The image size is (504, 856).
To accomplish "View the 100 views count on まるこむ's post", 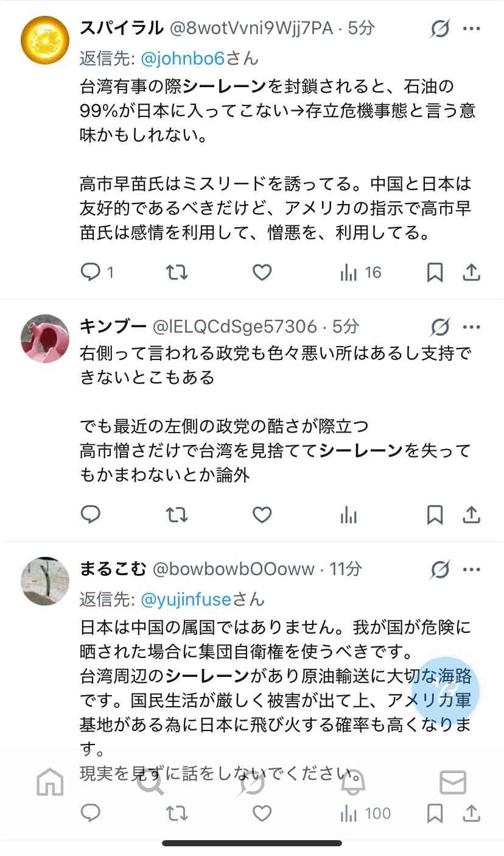I will [x=366, y=813].
